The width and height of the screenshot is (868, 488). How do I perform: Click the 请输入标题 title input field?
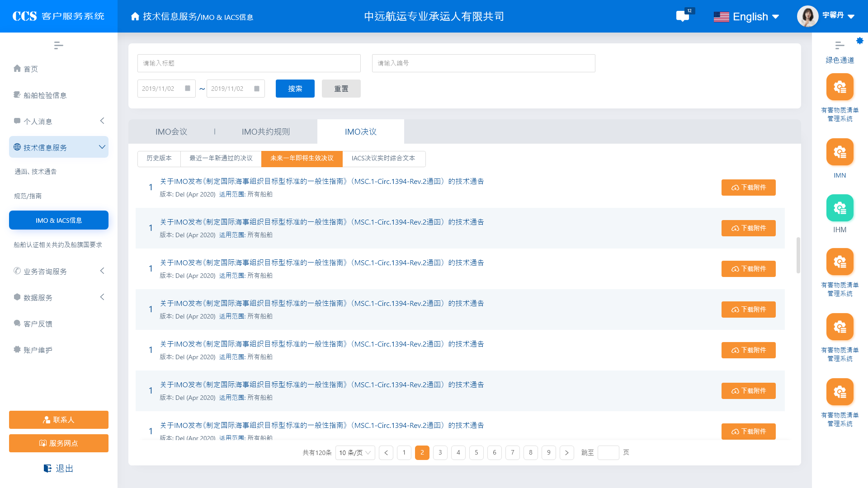point(249,63)
